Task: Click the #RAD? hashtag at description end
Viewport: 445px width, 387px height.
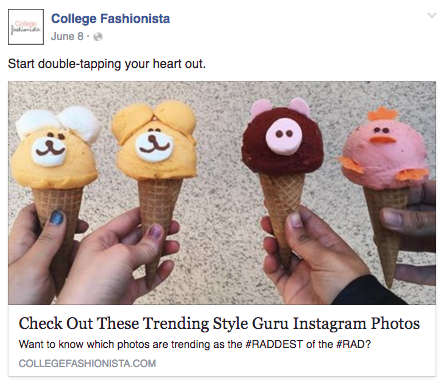Action: [353, 344]
